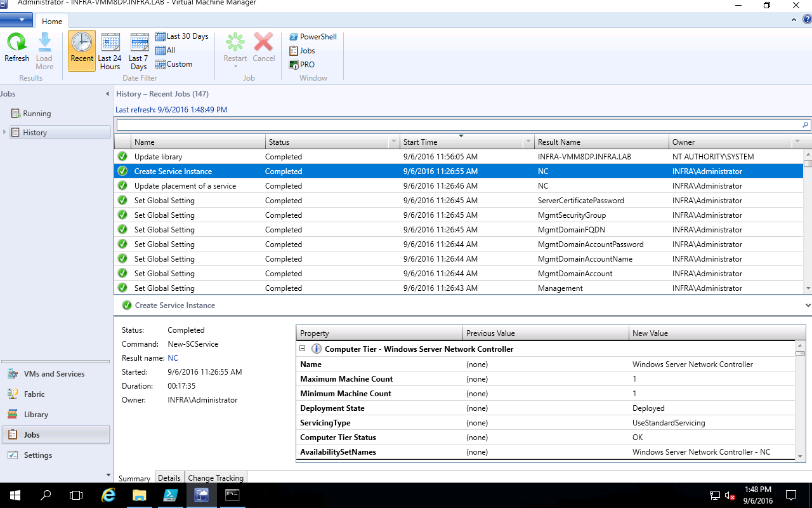
Task: Open Task View on the taskbar
Action: 76,495
